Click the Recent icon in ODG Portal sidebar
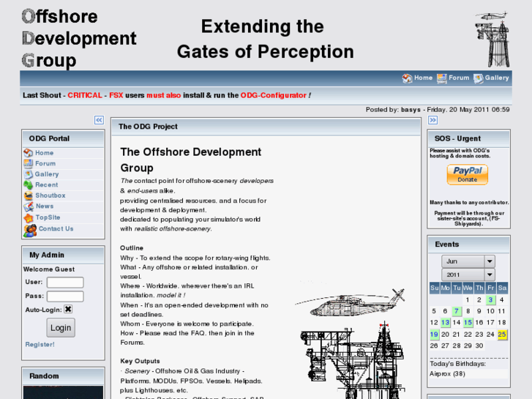 (x=28, y=185)
